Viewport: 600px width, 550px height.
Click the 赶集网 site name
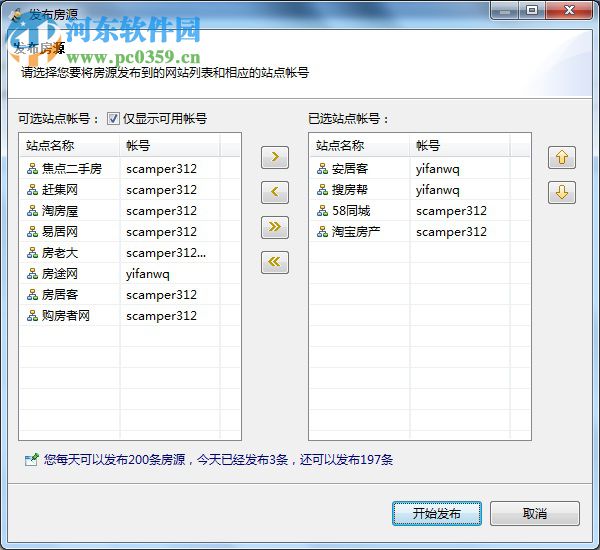click(60, 190)
